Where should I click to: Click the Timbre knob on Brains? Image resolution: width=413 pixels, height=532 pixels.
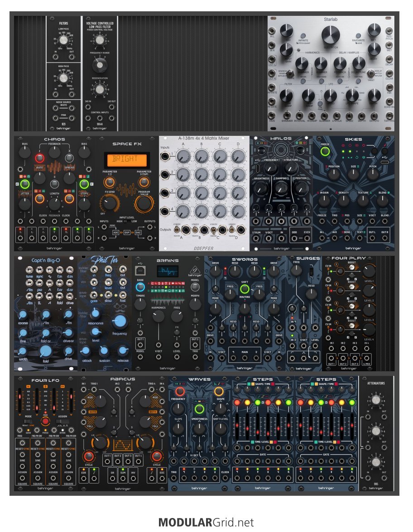click(140, 304)
